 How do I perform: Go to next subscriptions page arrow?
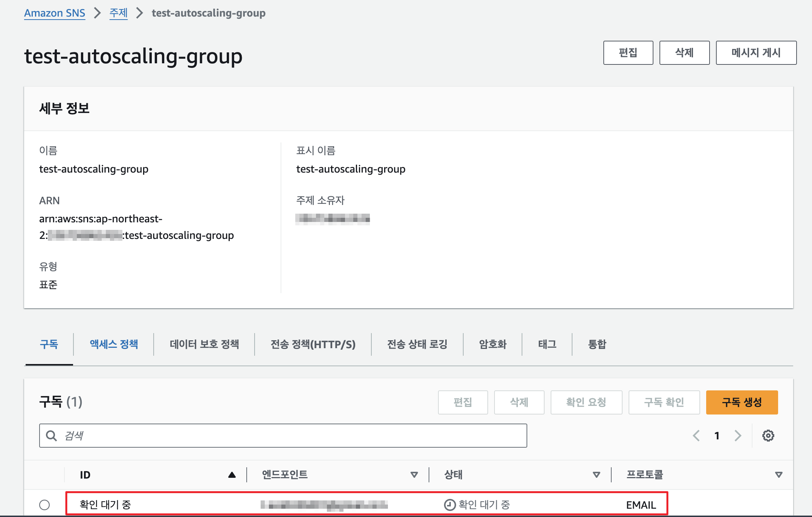coord(737,436)
